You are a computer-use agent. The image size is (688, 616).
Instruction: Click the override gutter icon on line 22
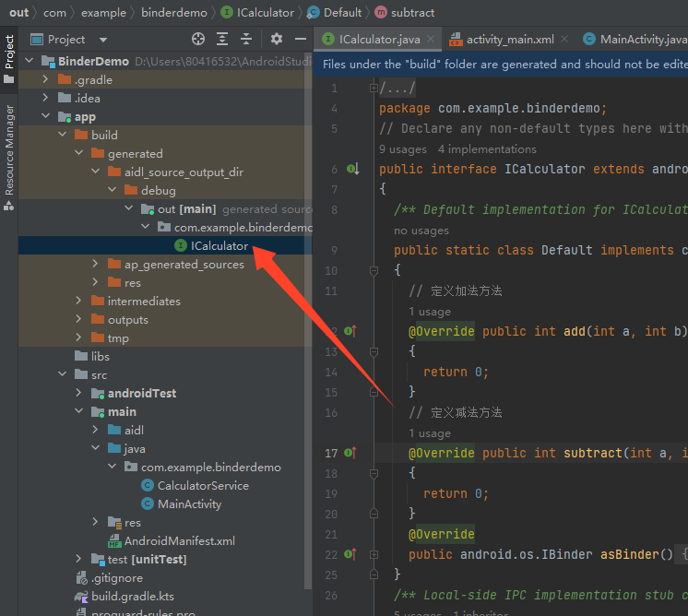coord(350,554)
